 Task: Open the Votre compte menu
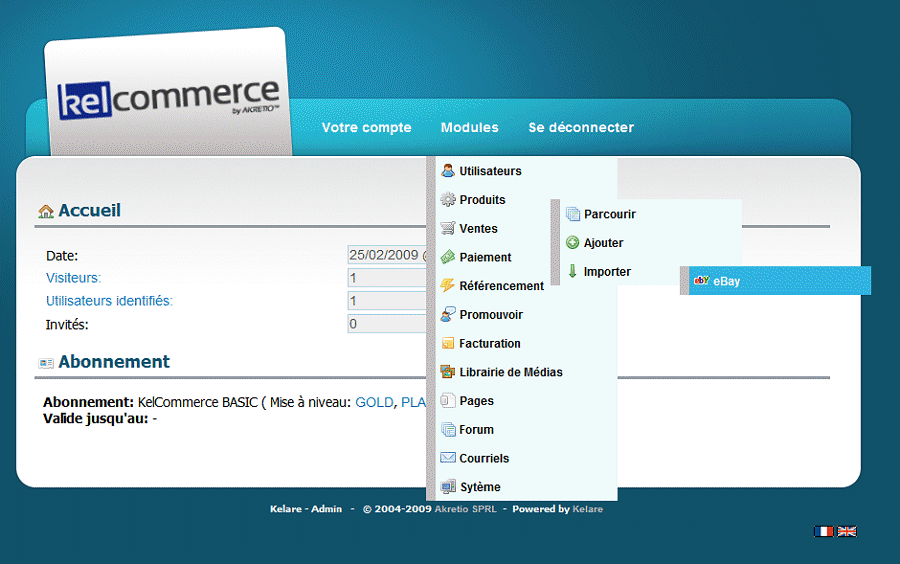point(366,128)
